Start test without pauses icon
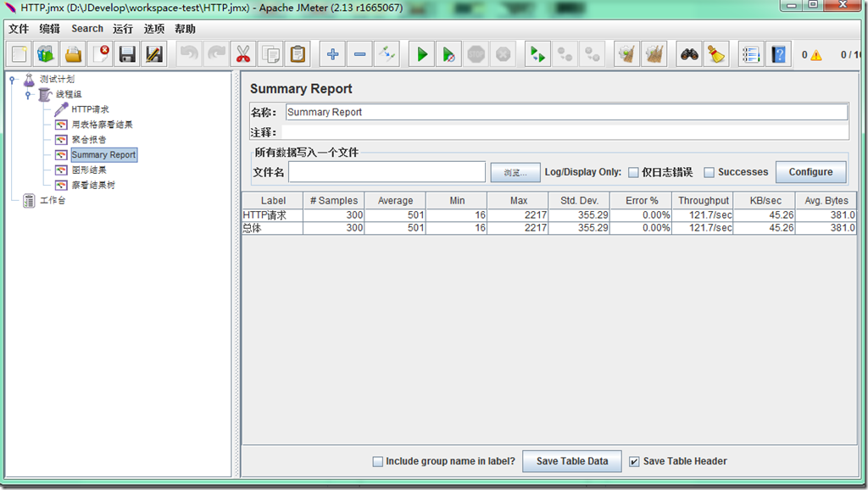868x490 pixels. pos(449,54)
